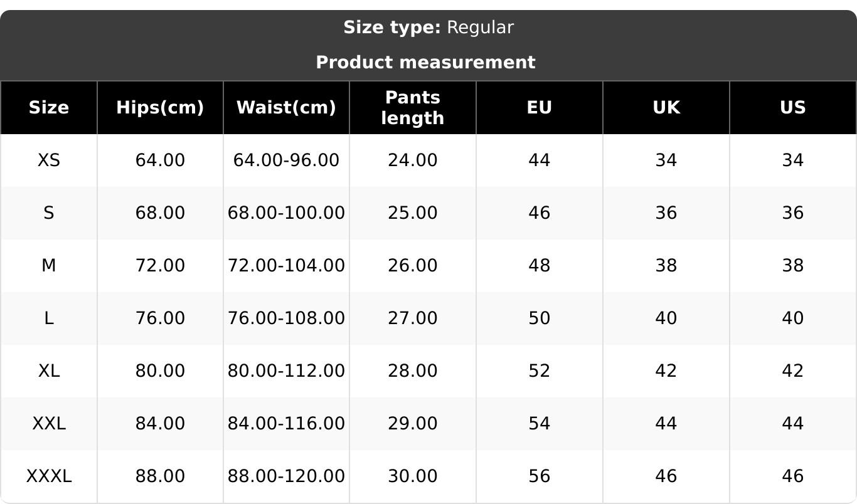Click pants length value 28.00

point(413,371)
